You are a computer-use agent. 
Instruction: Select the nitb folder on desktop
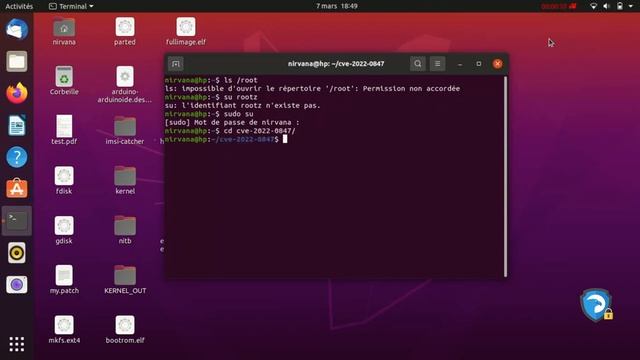click(125, 230)
